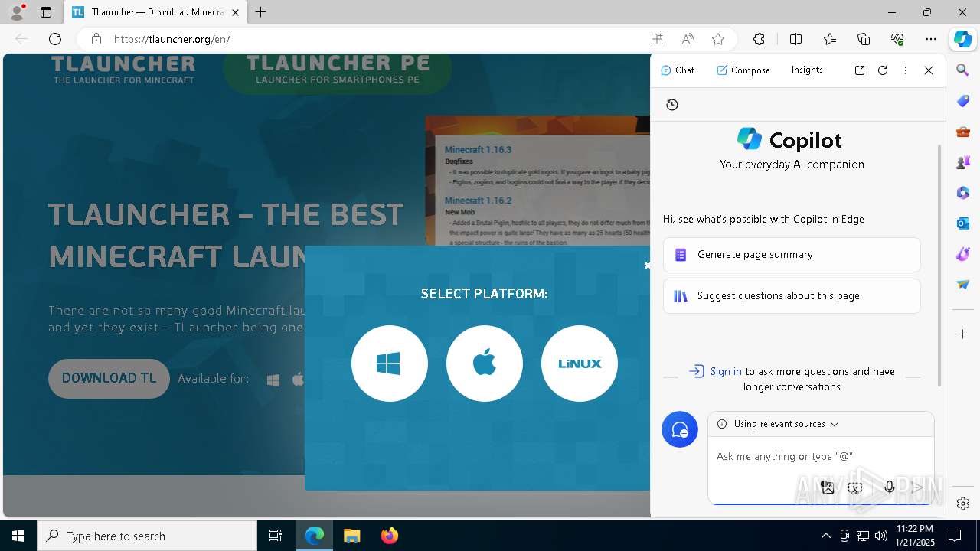The height and width of the screenshot is (551, 980).
Task: Open a new browser tab
Action: (x=261, y=12)
